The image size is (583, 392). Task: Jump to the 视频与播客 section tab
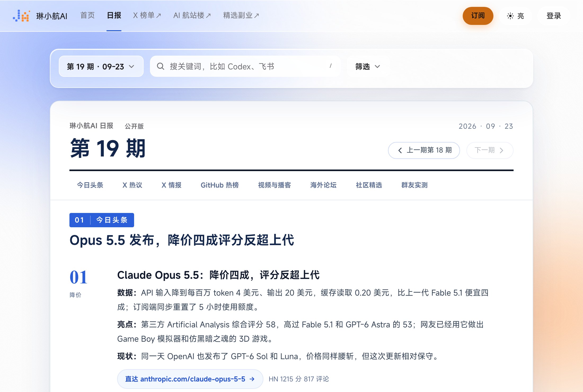pos(275,185)
